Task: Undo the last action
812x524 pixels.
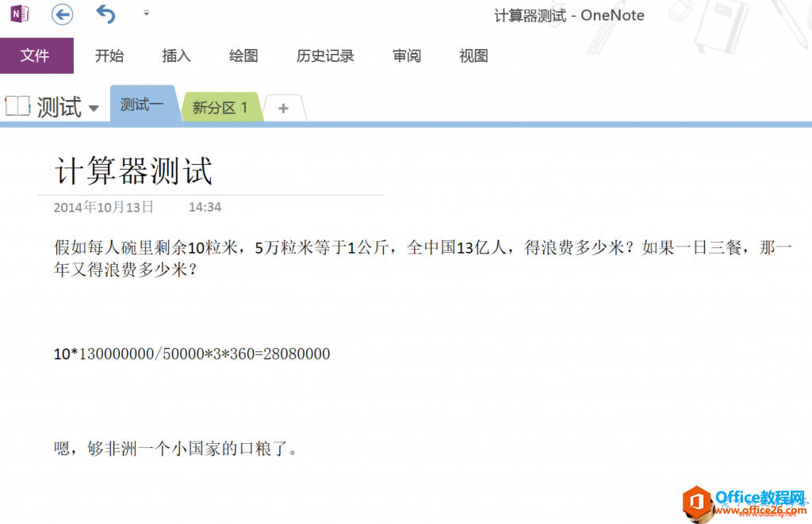Action: pyautogui.click(x=105, y=14)
